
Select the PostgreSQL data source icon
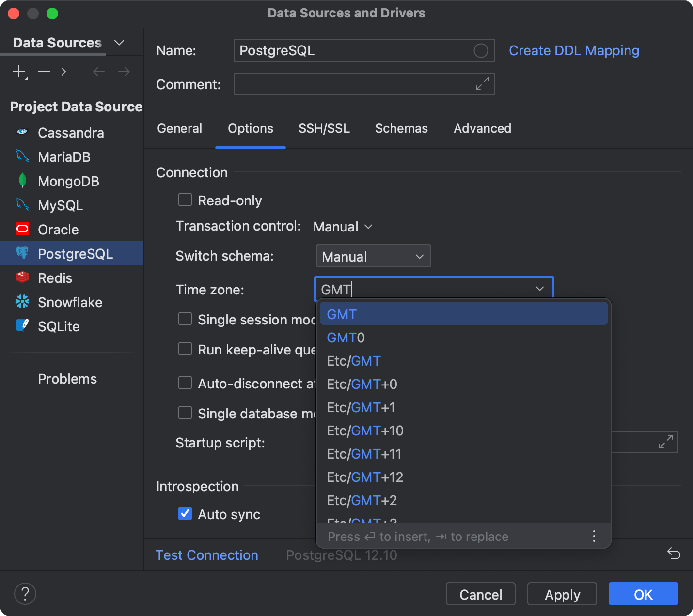coord(22,253)
